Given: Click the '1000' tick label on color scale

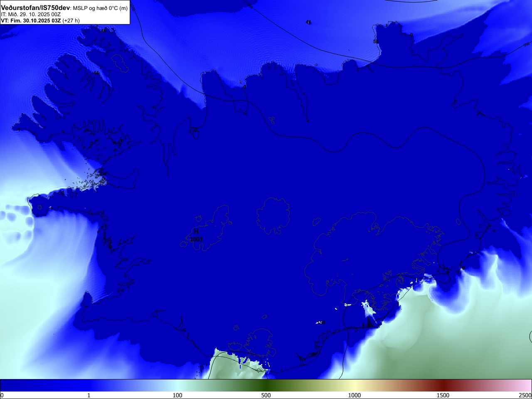Looking at the screenshot, I should pyautogui.click(x=355, y=395).
